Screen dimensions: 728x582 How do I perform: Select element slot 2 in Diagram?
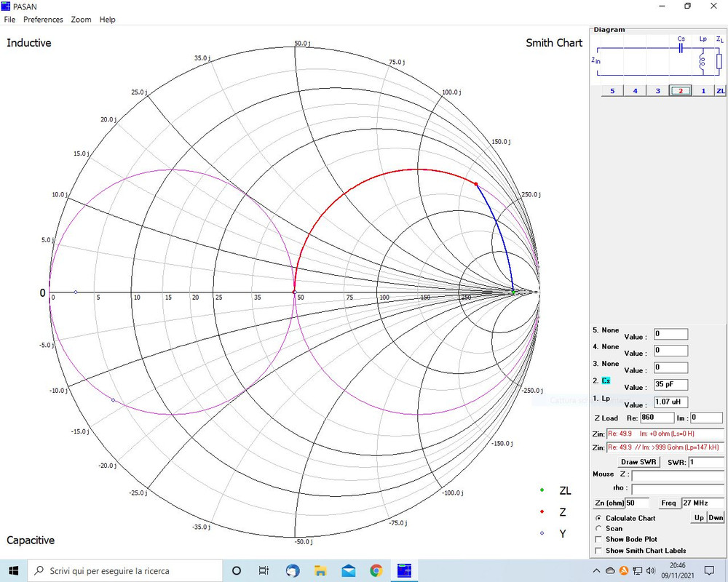[x=681, y=91]
